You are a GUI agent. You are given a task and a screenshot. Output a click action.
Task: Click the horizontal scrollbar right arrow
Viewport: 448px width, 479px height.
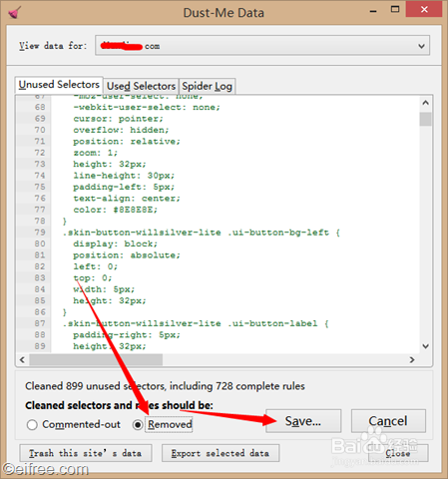click(x=412, y=360)
